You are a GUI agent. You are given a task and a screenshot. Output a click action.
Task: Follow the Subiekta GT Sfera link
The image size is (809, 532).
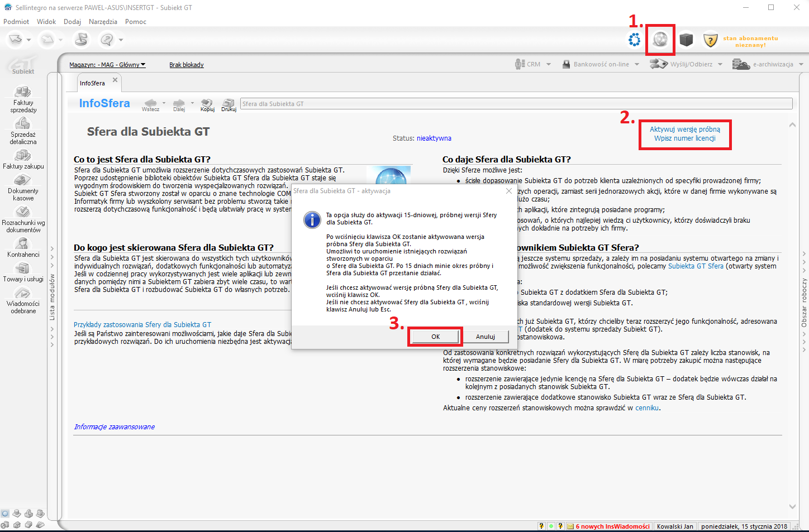click(x=696, y=266)
